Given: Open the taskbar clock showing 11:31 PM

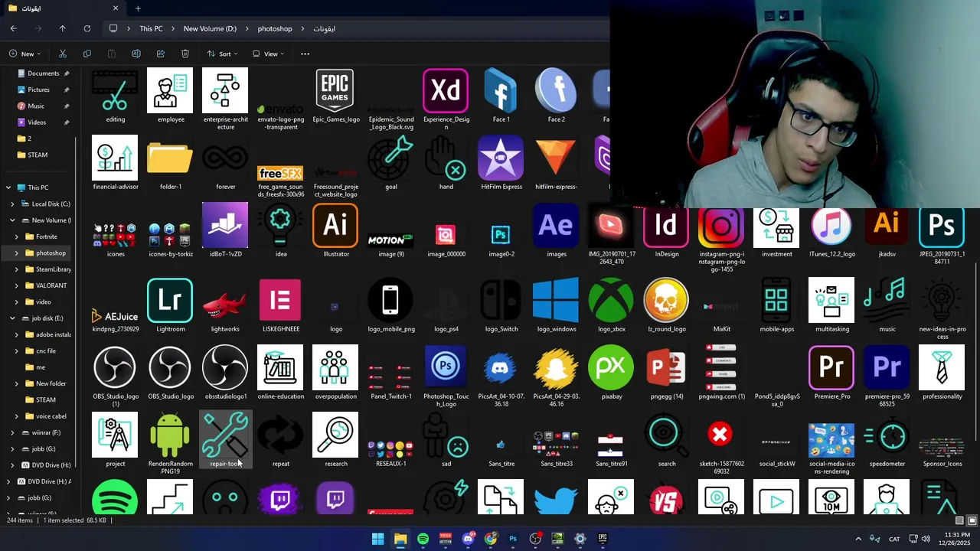Looking at the screenshot, I should [956, 539].
